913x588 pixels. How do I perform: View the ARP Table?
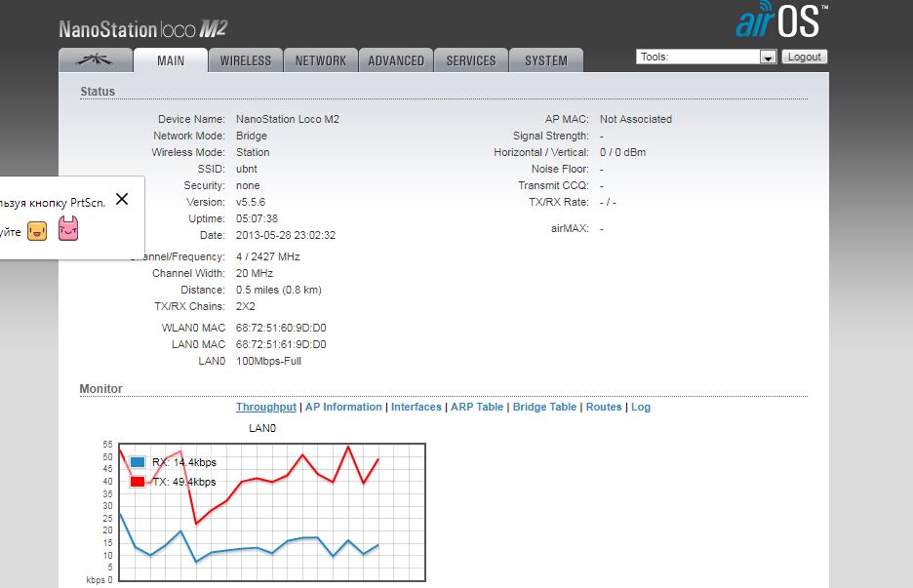tap(477, 407)
